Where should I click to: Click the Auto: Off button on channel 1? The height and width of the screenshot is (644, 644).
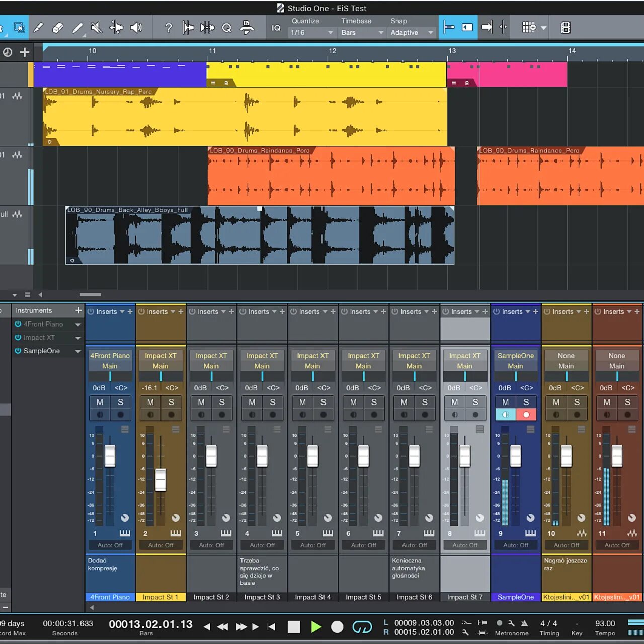pos(110,545)
